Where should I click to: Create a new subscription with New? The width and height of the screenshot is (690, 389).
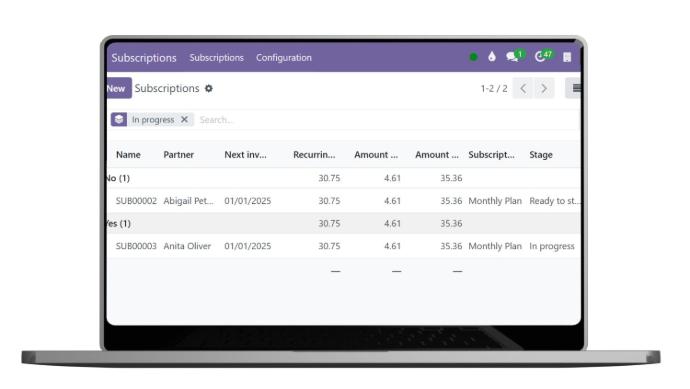[118, 88]
